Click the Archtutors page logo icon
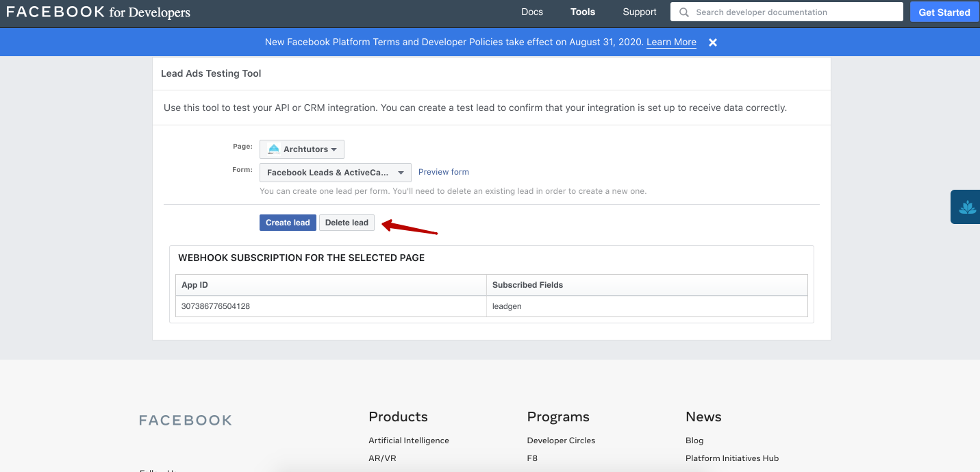 point(274,149)
